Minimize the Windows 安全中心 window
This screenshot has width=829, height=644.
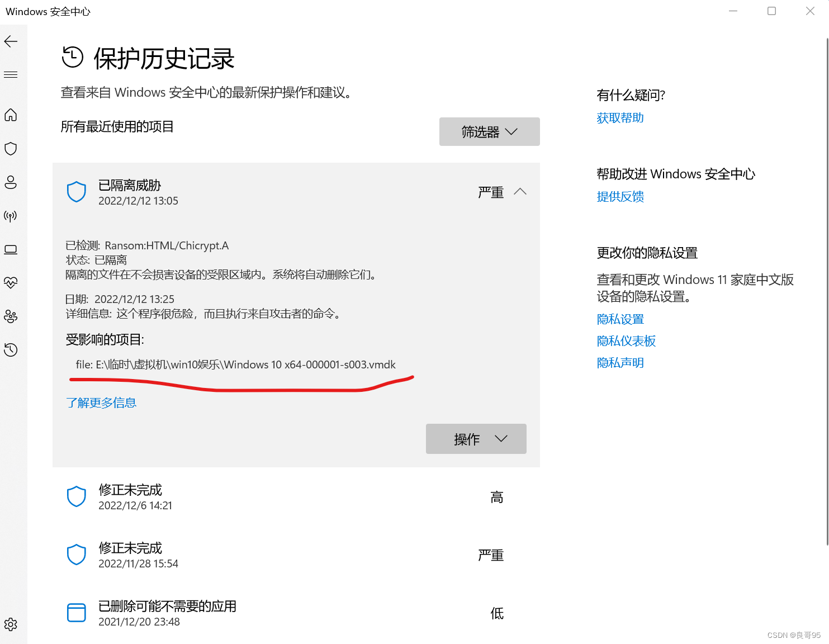coord(733,11)
